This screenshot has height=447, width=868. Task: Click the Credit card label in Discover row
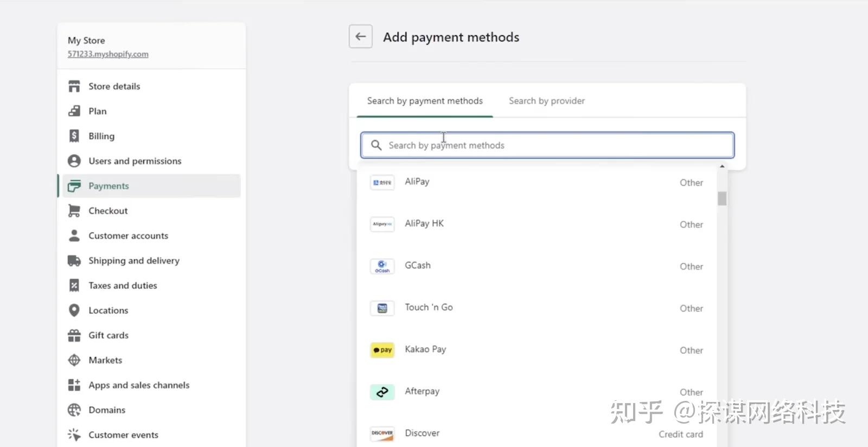point(681,434)
